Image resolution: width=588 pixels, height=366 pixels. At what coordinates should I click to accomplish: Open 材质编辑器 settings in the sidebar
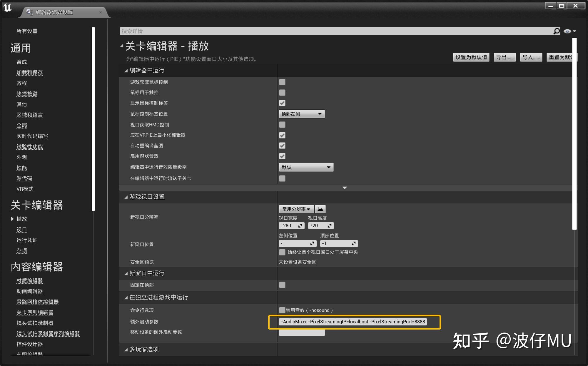29,281
